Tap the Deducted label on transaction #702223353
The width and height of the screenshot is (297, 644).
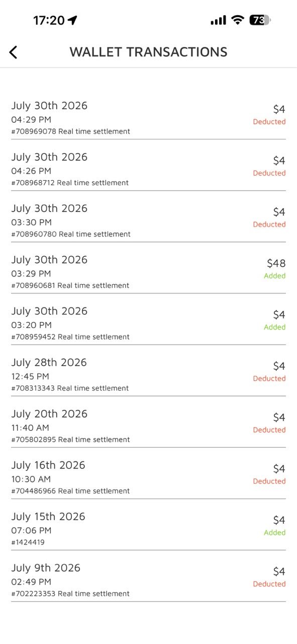[269, 584]
